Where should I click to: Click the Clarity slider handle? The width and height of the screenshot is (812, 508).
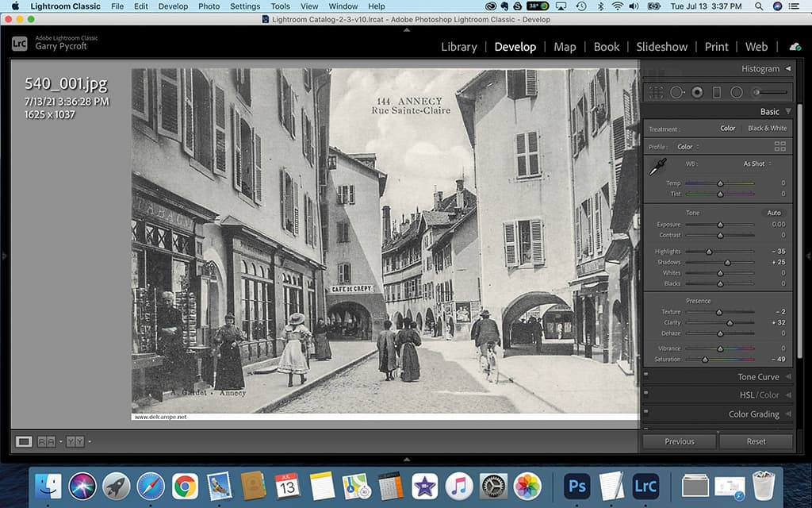pyautogui.click(x=730, y=322)
